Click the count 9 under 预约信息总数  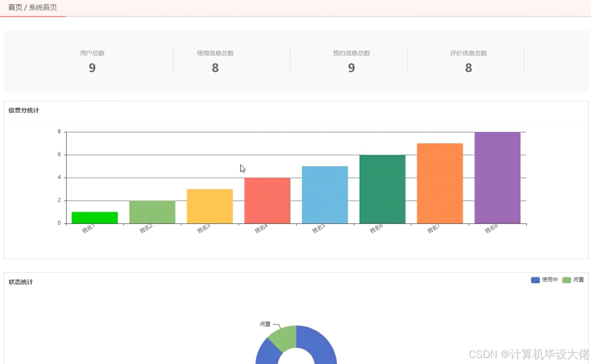coord(352,68)
